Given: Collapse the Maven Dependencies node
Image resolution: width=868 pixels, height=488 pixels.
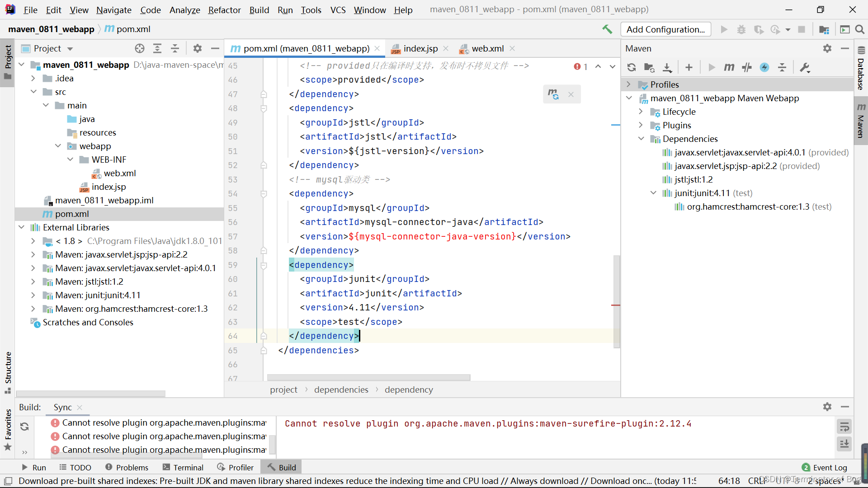Looking at the screenshot, I should [641, 139].
